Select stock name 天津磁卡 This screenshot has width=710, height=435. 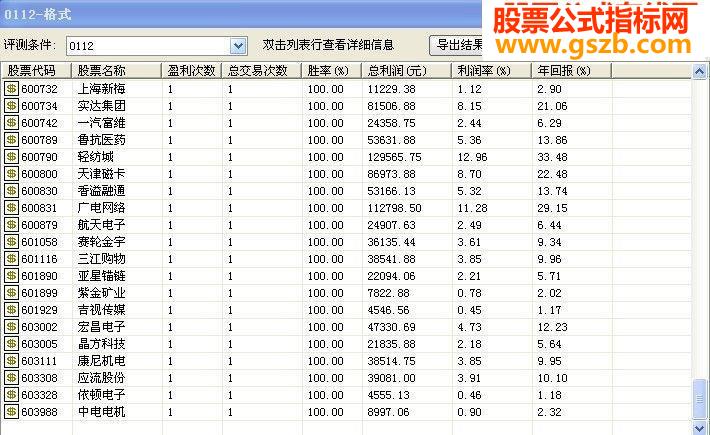coord(101,174)
